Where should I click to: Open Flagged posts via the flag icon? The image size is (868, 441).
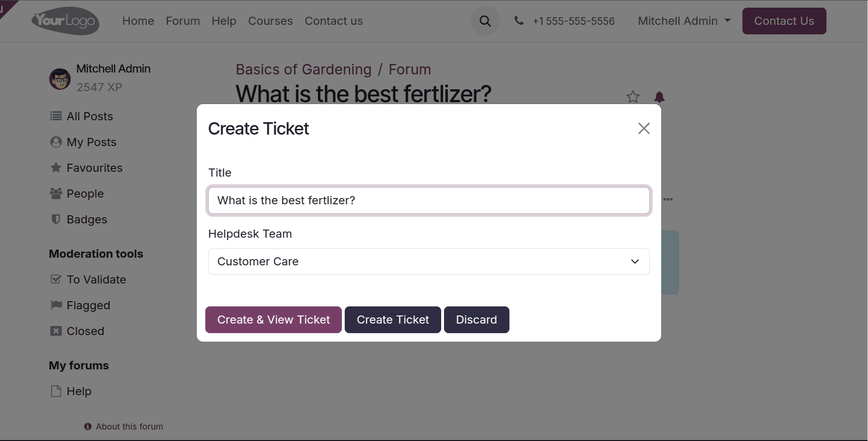(57, 305)
